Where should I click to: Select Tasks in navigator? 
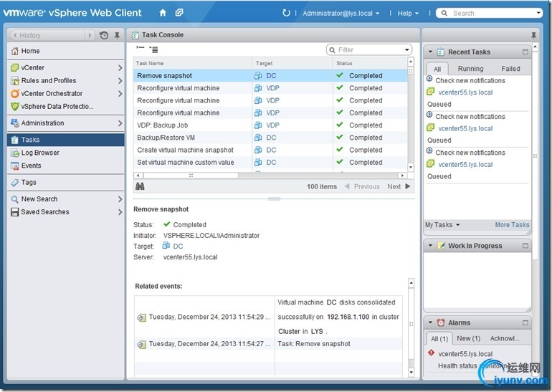tap(65, 140)
